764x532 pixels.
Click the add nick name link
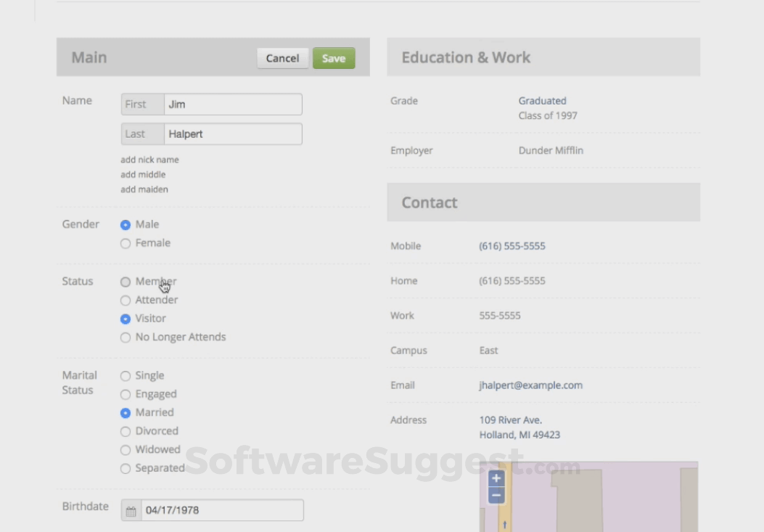pos(149,160)
